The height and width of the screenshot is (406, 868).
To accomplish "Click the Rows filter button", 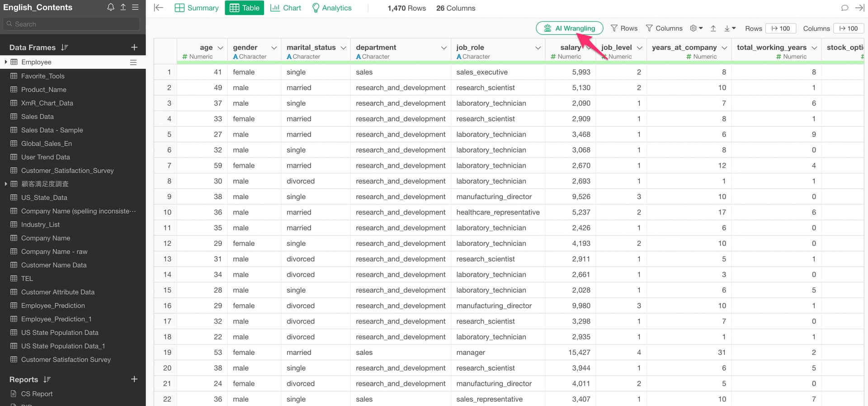I will pos(624,29).
